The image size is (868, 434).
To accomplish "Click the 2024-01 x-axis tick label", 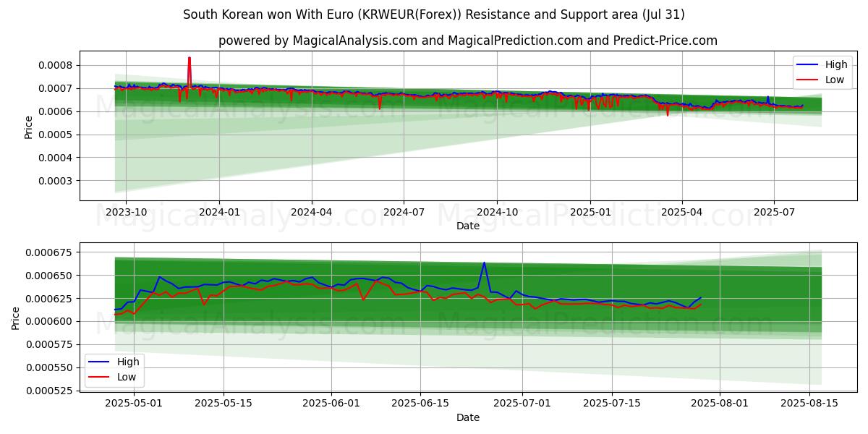I will point(218,213).
